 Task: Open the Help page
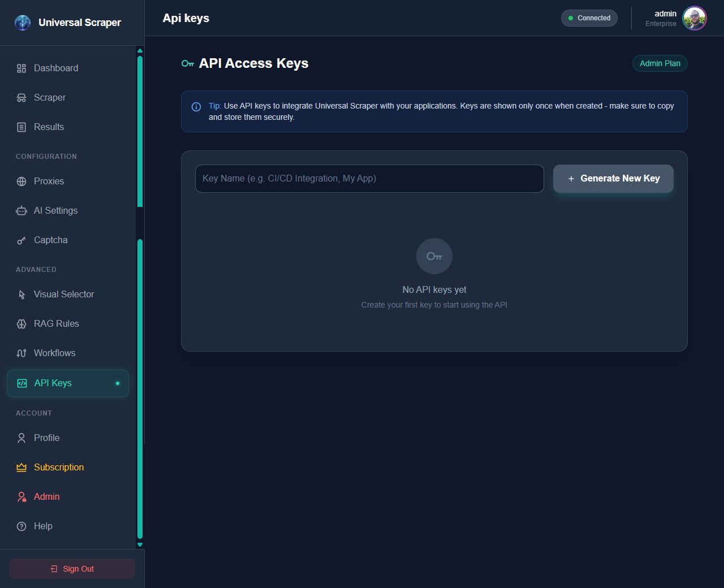coord(68,526)
